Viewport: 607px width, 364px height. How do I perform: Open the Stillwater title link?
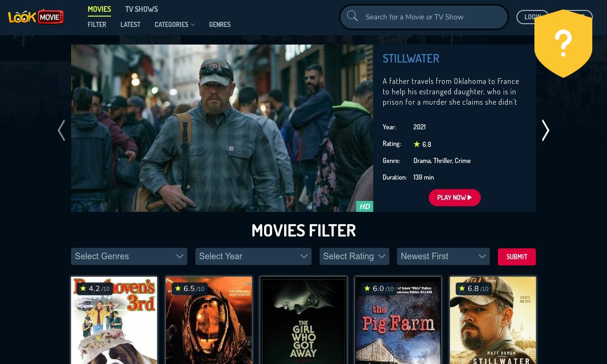(x=411, y=58)
